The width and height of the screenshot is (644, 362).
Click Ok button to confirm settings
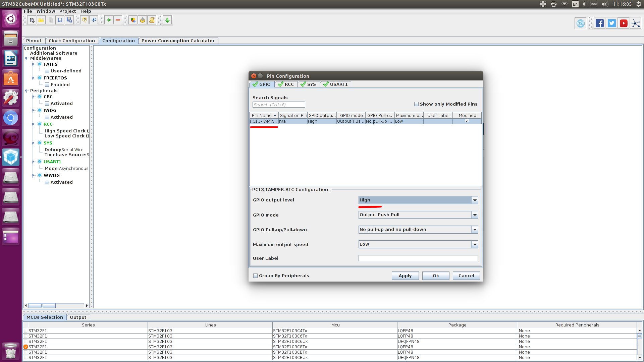pos(435,276)
